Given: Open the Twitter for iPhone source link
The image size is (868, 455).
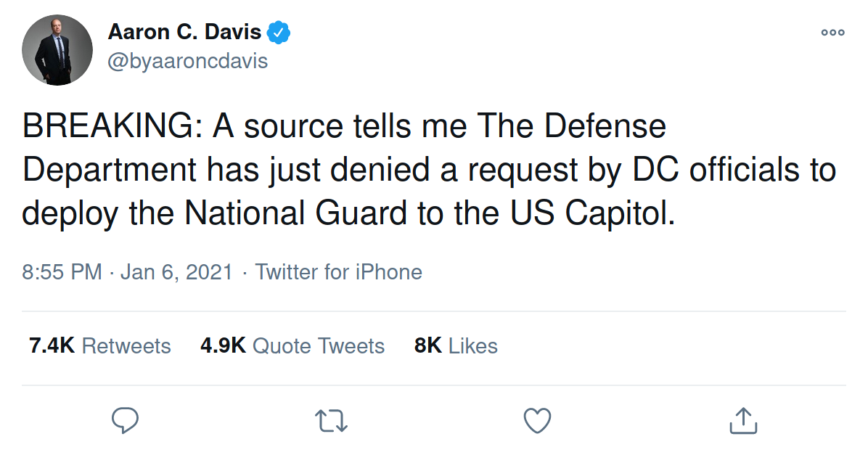Looking at the screenshot, I should [338, 272].
